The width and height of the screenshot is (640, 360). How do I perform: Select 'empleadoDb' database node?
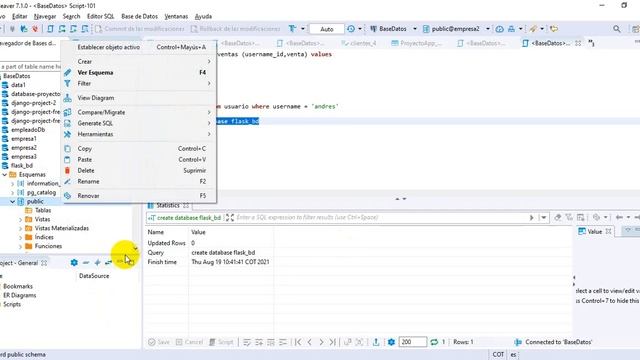[x=28, y=130]
